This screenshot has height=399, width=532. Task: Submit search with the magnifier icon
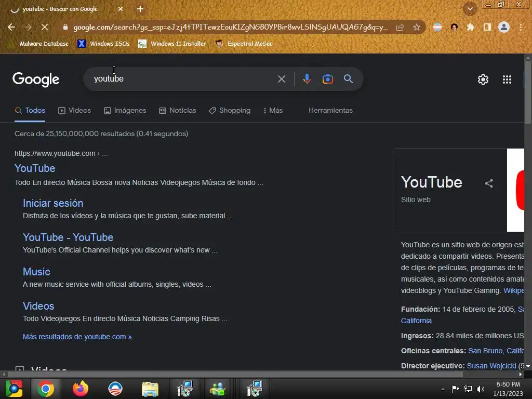(348, 79)
